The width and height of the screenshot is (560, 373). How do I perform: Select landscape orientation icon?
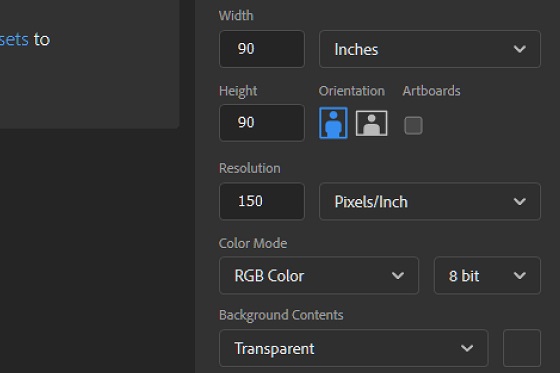371,123
